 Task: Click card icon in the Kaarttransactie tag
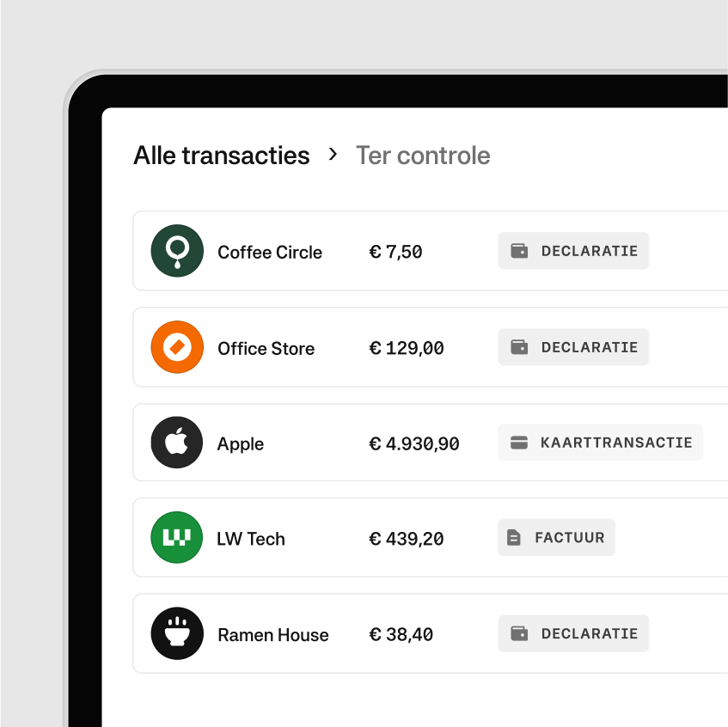pos(518,443)
